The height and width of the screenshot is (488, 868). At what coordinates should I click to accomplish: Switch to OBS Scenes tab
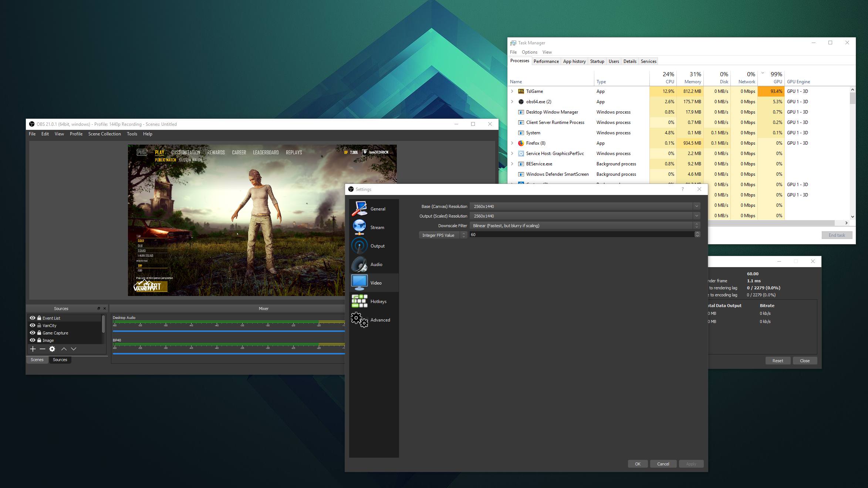click(37, 360)
